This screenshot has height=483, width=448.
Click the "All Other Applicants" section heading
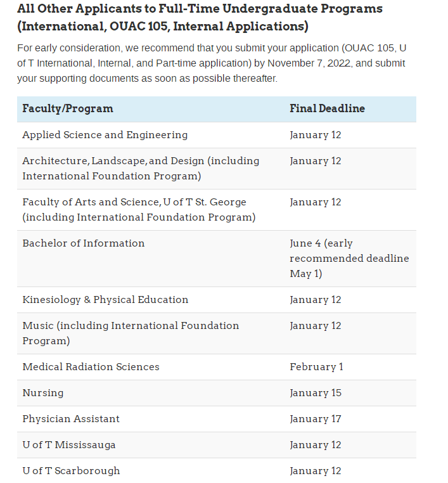[x=200, y=18]
